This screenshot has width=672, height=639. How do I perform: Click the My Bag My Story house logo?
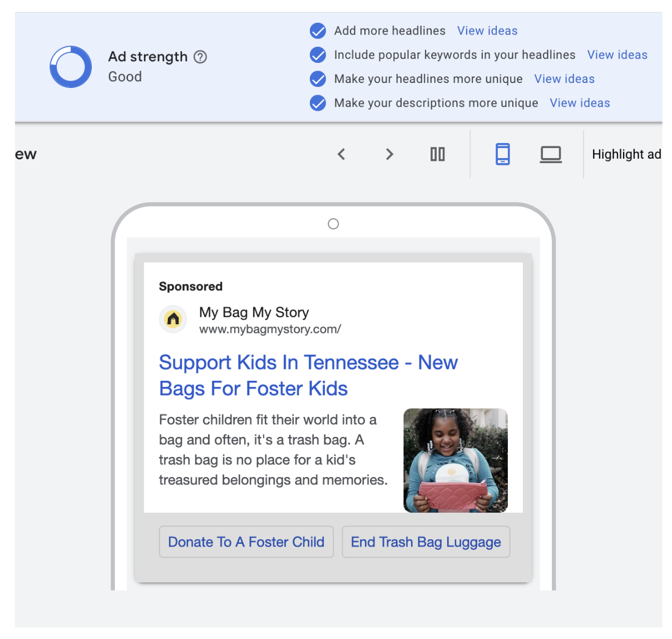tap(174, 319)
